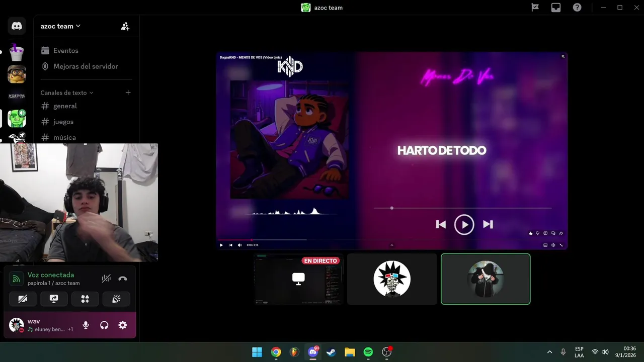Screen dimensions: 644x362
Task: Deafen with the headphones icon
Action: click(x=104, y=325)
